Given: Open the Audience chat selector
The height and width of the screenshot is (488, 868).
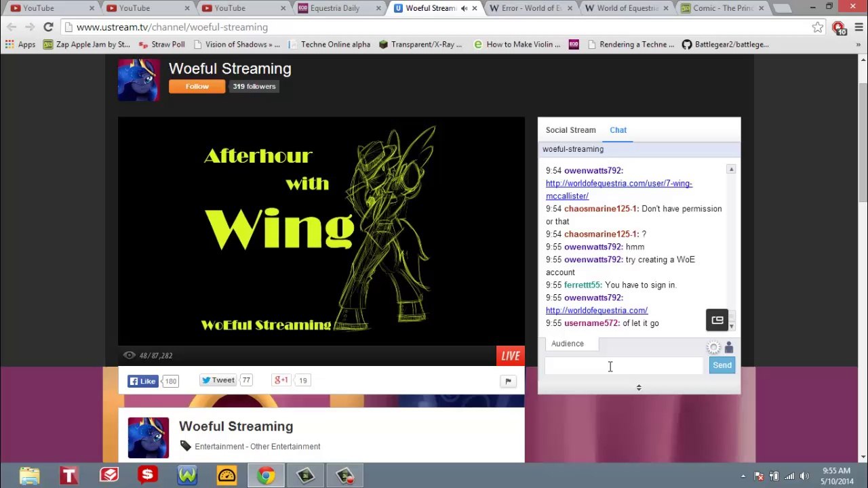Looking at the screenshot, I should 568,344.
